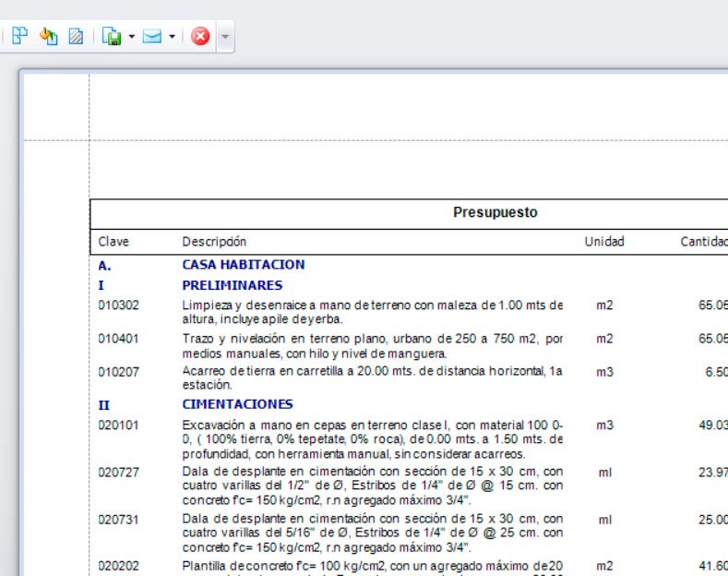Click the Cantidad column header
The image size is (728, 576).
[x=703, y=242]
